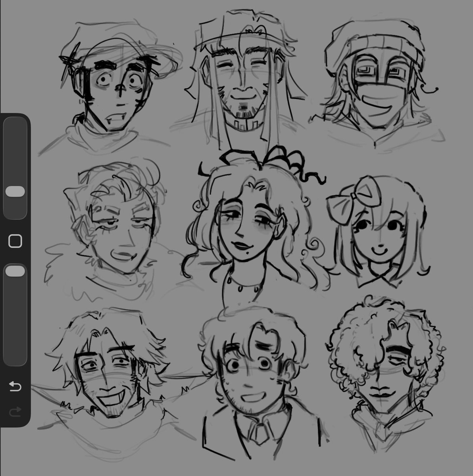
Task: Tap the square modify button in sidebar
Action: (x=15, y=241)
